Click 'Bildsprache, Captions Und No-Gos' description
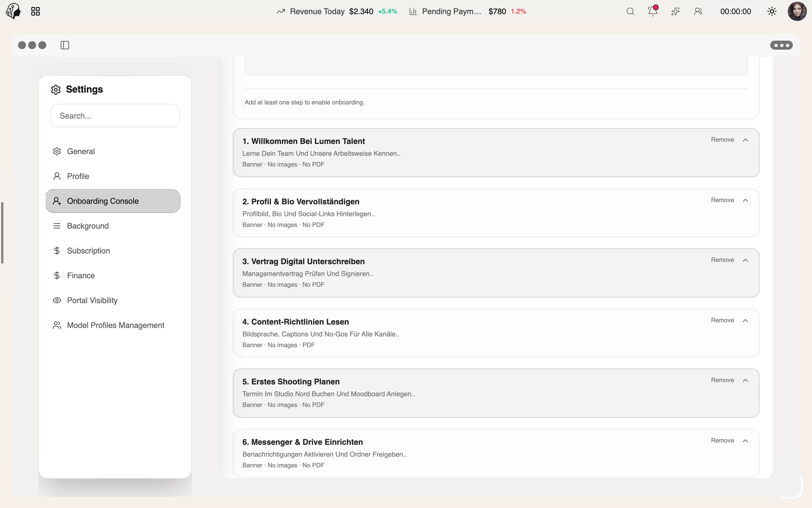The image size is (812, 508). click(x=321, y=334)
